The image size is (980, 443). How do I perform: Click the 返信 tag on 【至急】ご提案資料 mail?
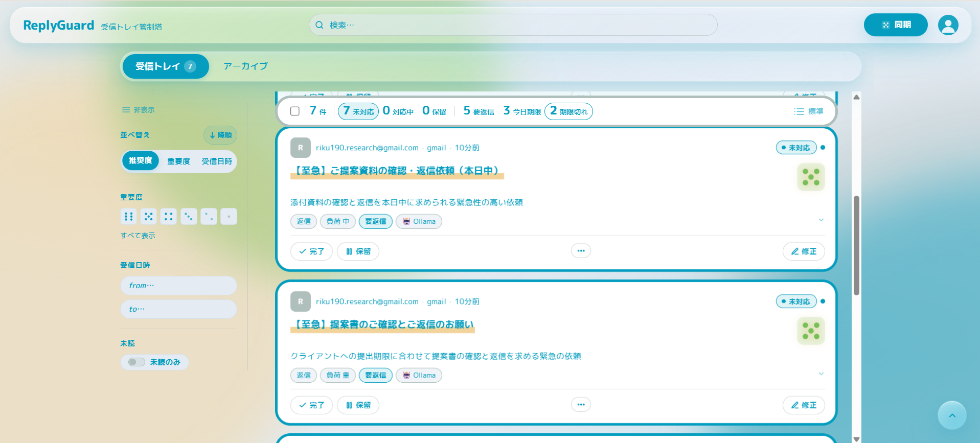pyautogui.click(x=304, y=222)
